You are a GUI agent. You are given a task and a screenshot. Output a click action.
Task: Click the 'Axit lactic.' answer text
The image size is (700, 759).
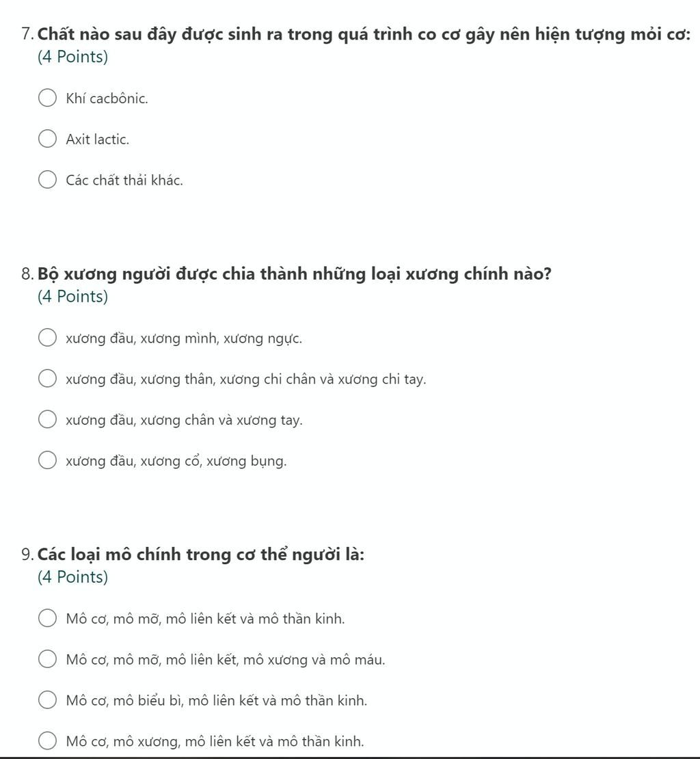[x=97, y=139]
